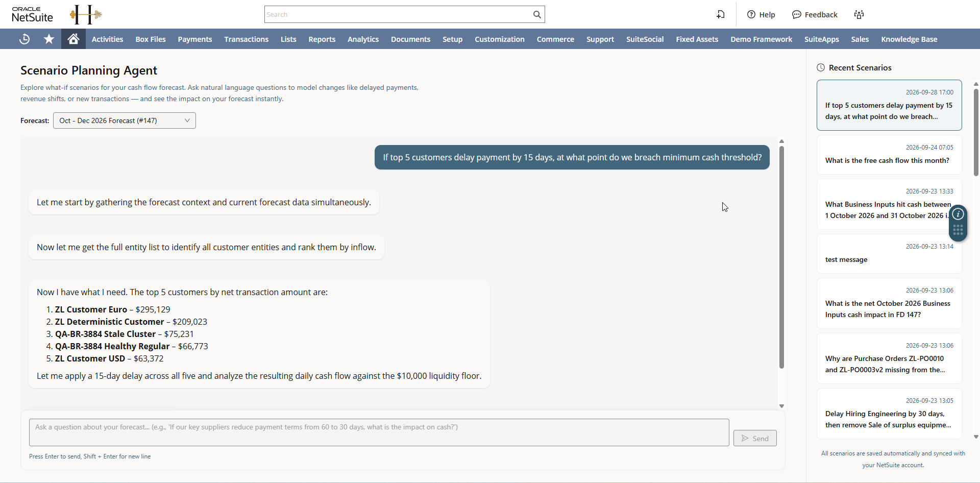The height and width of the screenshot is (483, 980).
Task: Open the 'test message' recent scenario
Action: pos(889,254)
